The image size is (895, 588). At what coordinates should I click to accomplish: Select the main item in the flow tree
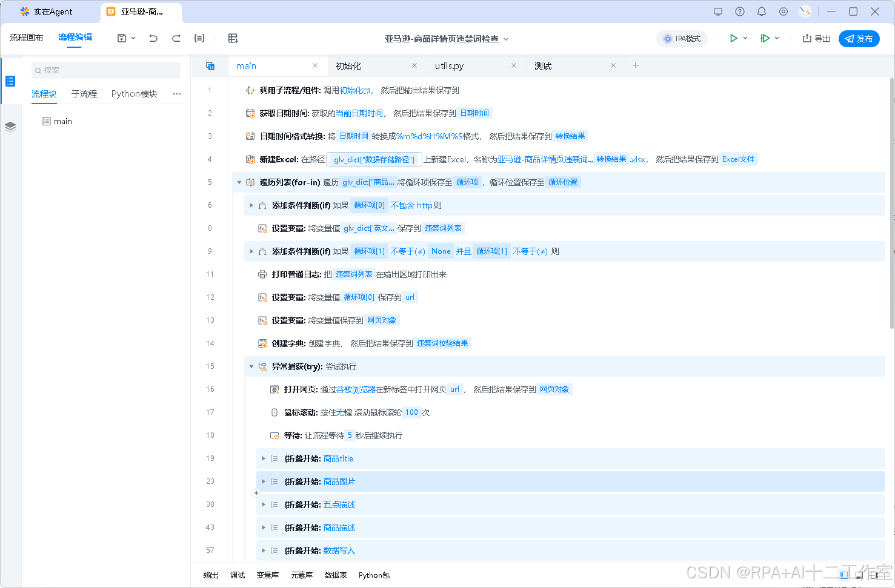pos(58,121)
